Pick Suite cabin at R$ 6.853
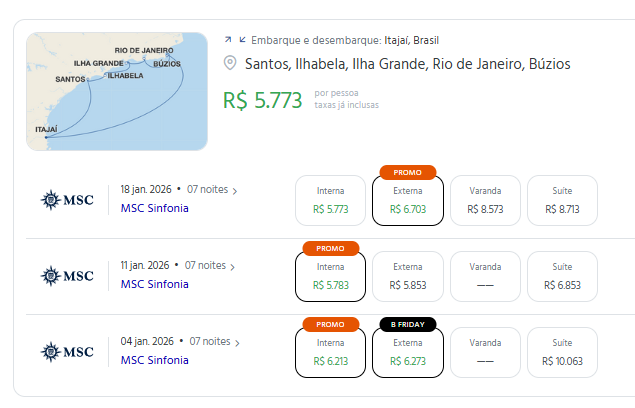Viewport: 635px width, 408px height. [562, 276]
